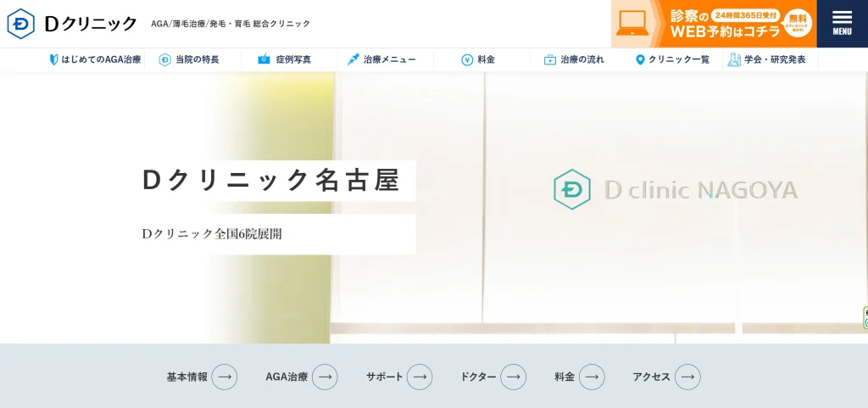The image size is (868, 408).
Task: Click the camera icon for 症例写真
Action: click(264, 60)
